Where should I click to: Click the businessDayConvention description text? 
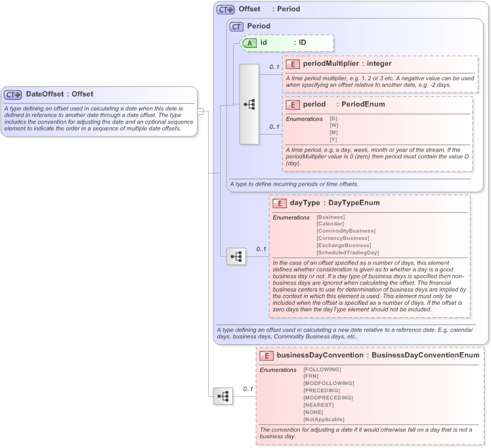coord(366,433)
